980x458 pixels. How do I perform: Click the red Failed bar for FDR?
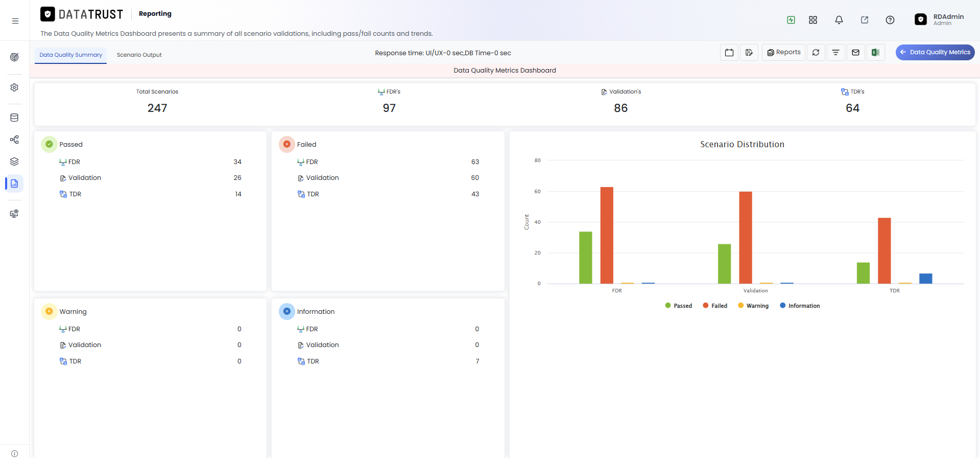[607, 235]
